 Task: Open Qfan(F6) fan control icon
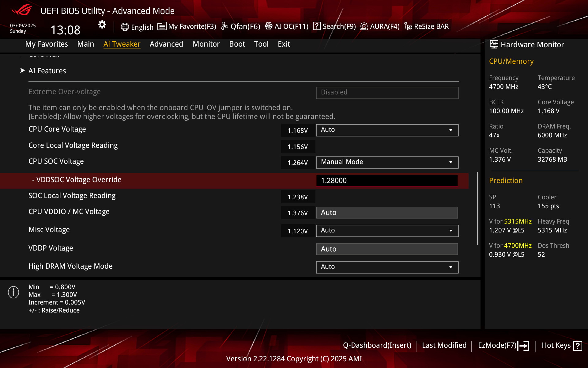[224, 26]
